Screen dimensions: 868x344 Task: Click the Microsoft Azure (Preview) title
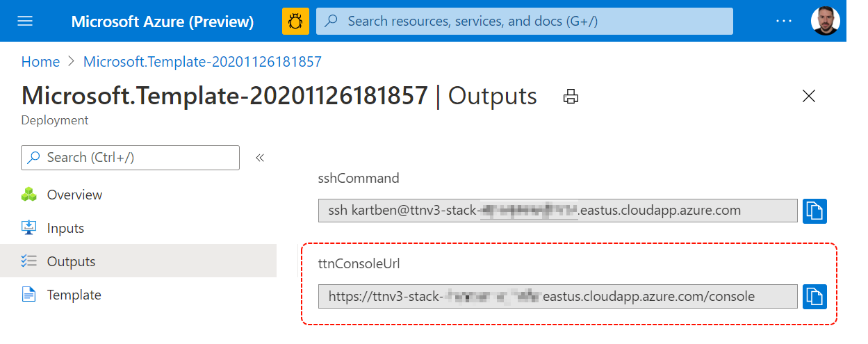(163, 21)
